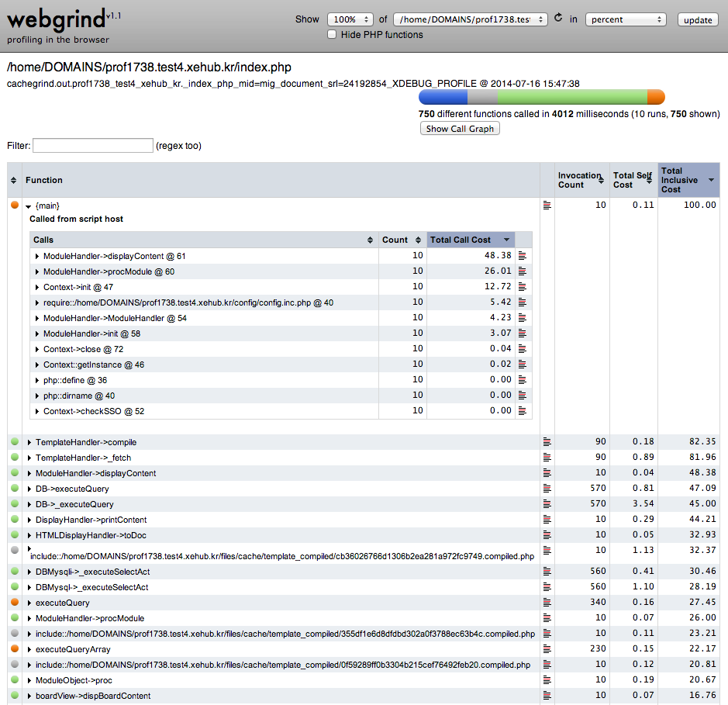The image size is (728, 705).
Task: Open the profile file path dropdown
Action: pos(471,19)
